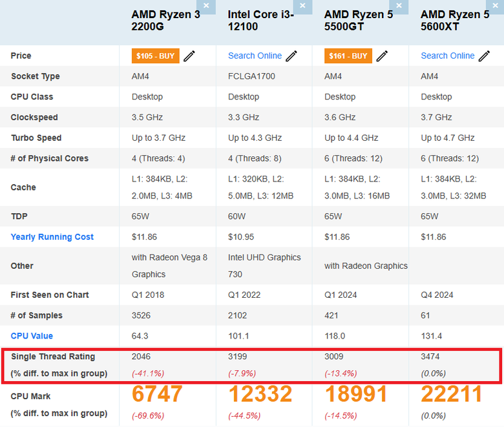Click the # of Physical Cores row label
504x427 pixels.
tap(50, 159)
